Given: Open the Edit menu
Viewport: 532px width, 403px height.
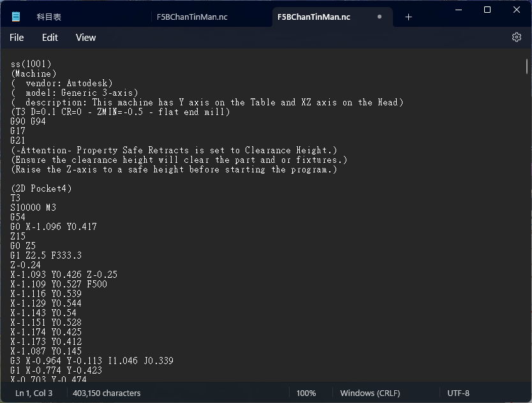Looking at the screenshot, I should 50,38.
